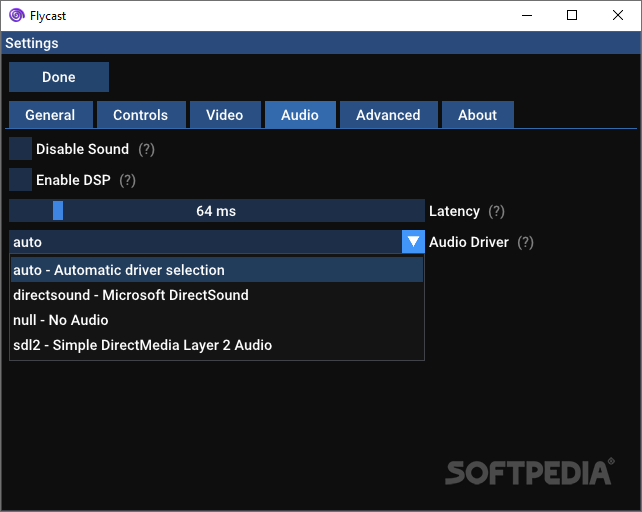Click the latency slider handle

58,211
